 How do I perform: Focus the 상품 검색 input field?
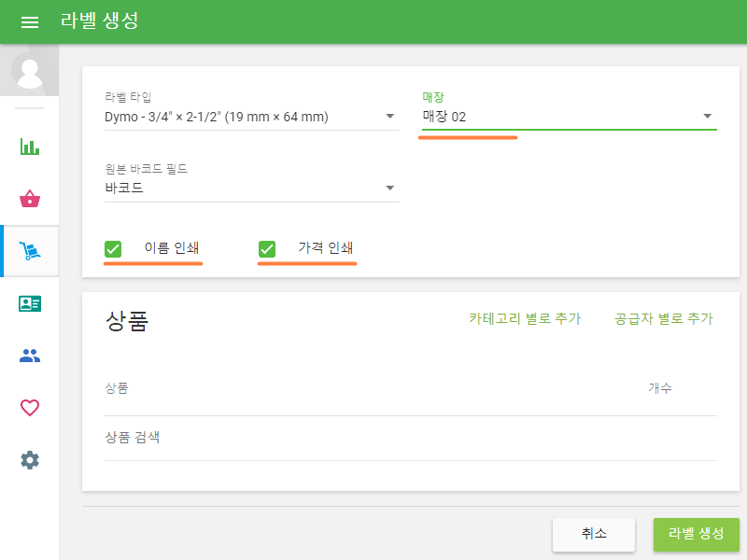coord(410,438)
